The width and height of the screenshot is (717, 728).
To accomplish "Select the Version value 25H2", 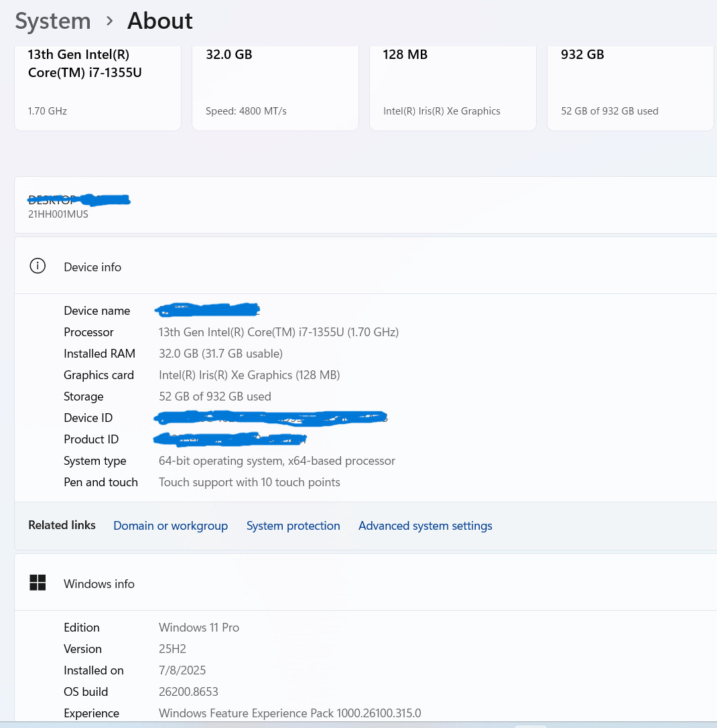I will [x=172, y=648].
